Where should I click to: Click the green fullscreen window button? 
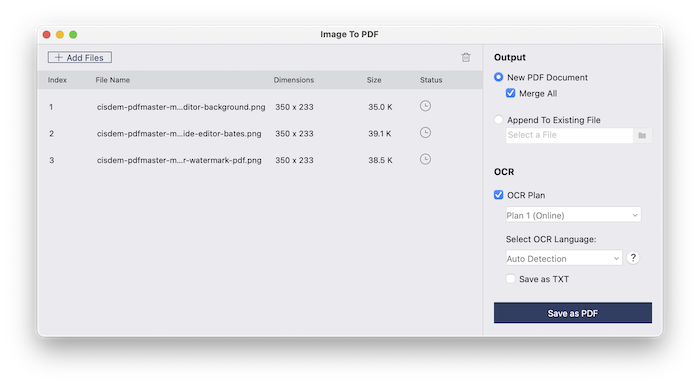(73, 34)
